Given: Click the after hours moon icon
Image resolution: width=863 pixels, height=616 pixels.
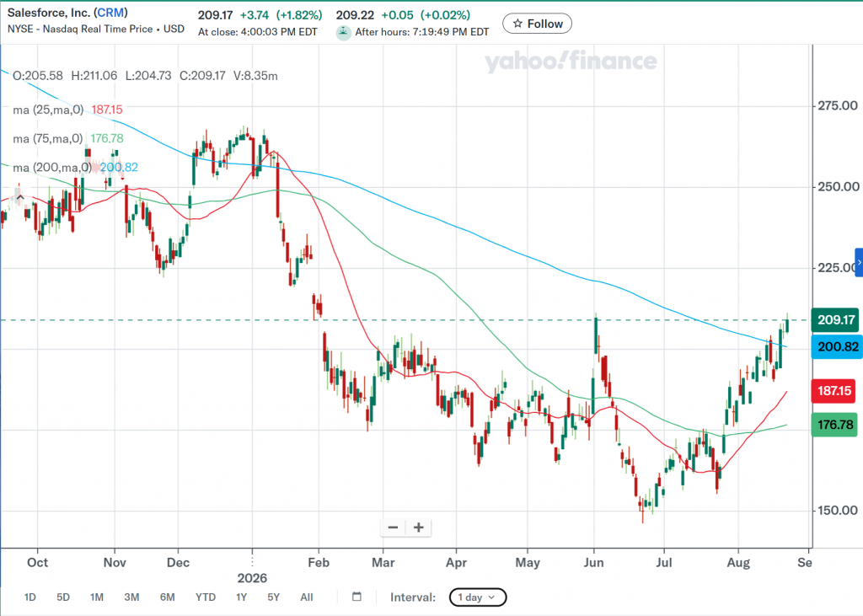Looking at the screenshot, I should tap(344, 33).
